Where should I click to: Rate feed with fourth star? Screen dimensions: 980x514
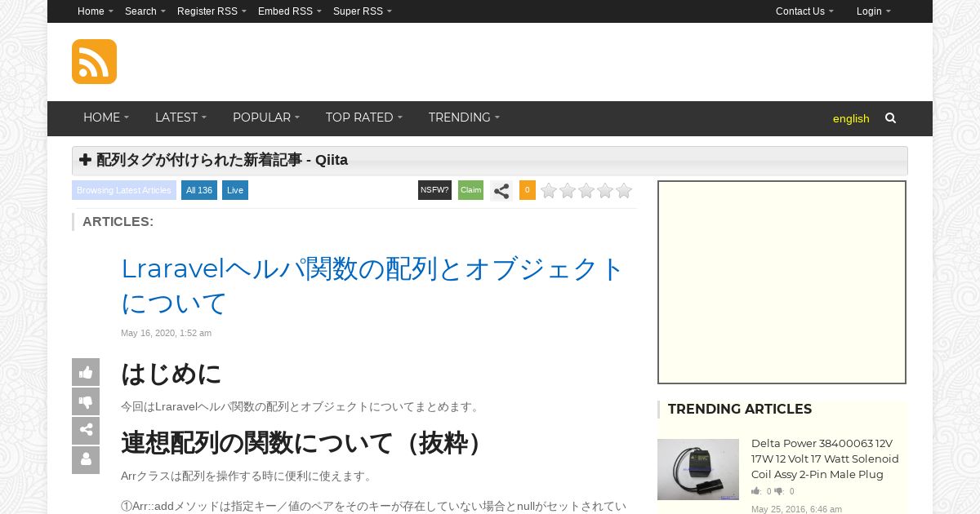tap(605, 191)
